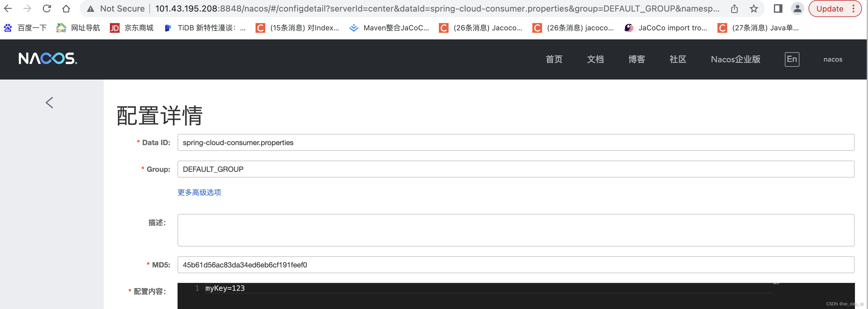Switch language with the En button
868x309 pixels.
[792, 59]
